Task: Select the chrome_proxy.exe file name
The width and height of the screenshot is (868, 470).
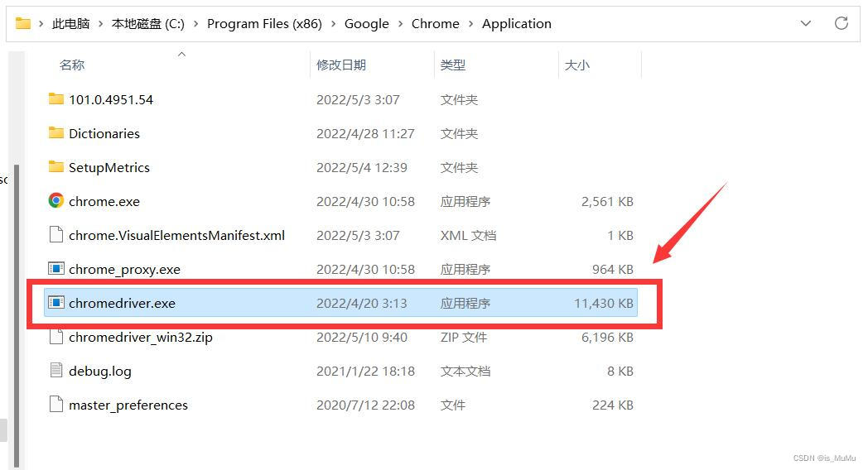Action: (x=124, y=269)
